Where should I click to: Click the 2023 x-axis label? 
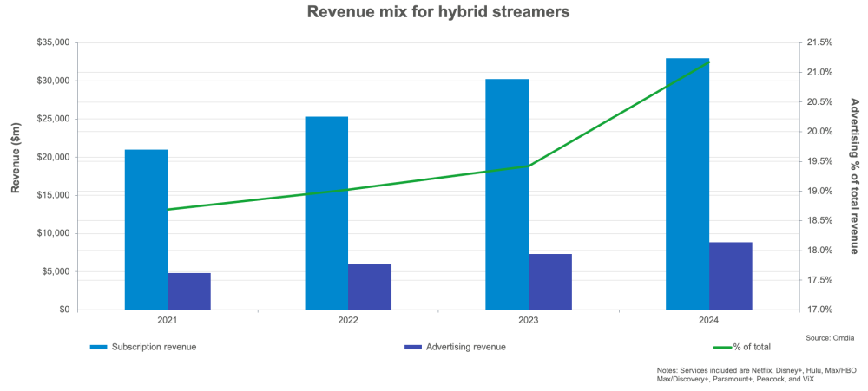[x=529, y=320]
